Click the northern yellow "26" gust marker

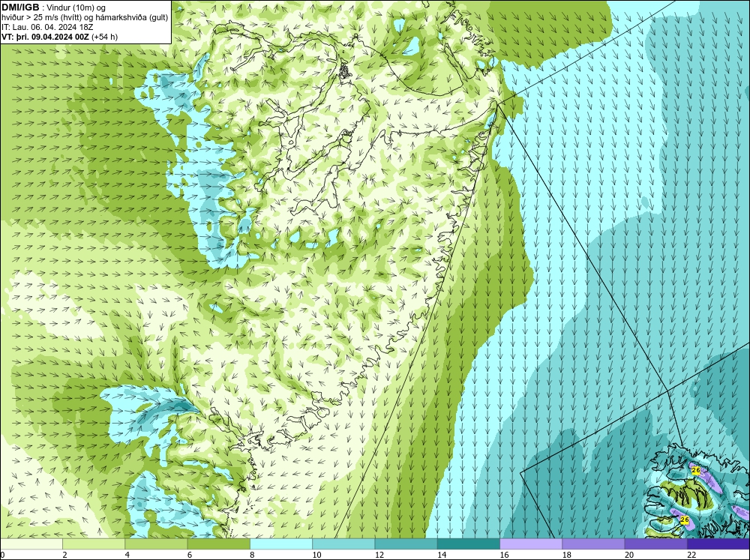click(696, 471)
